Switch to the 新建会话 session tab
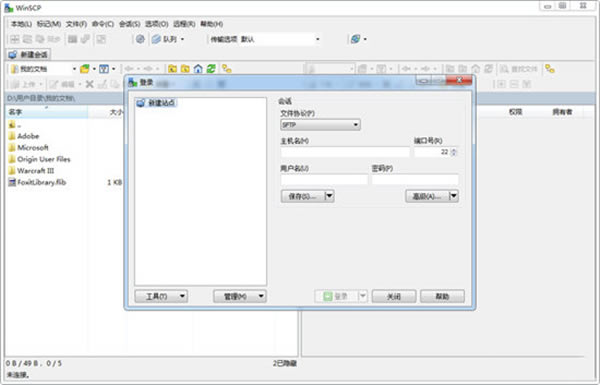This screenshot has height=385, width=600. (x=28, y=54)
